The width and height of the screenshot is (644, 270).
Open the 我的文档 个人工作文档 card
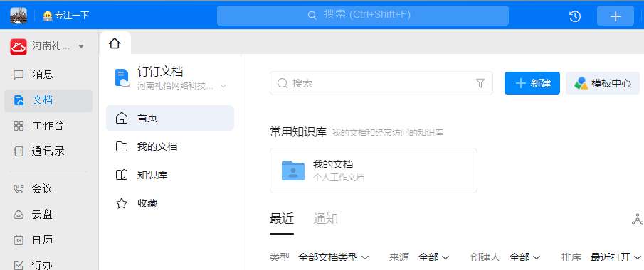[x=374, y=171]
